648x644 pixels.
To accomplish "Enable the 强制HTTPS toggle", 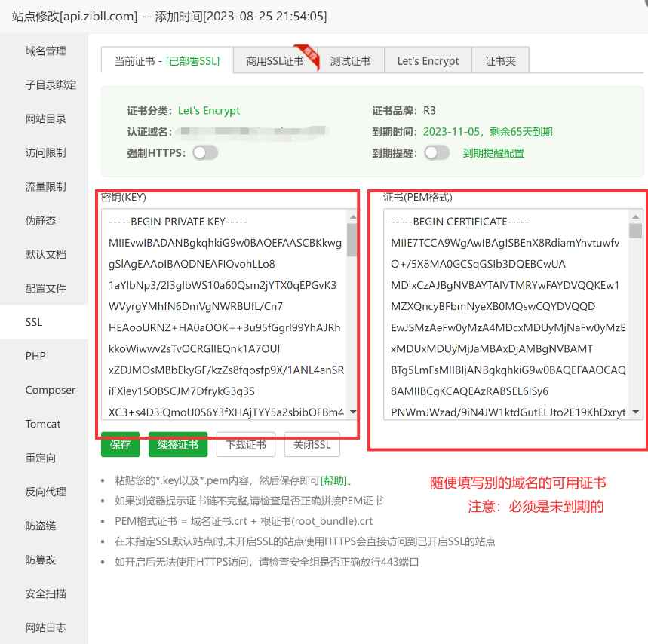I will tap(205, 152).
